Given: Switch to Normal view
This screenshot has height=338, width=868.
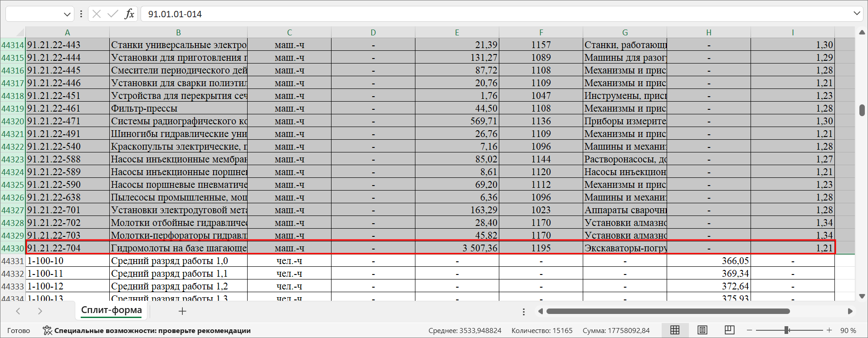Looking at the screenshot, I should 675,330.
